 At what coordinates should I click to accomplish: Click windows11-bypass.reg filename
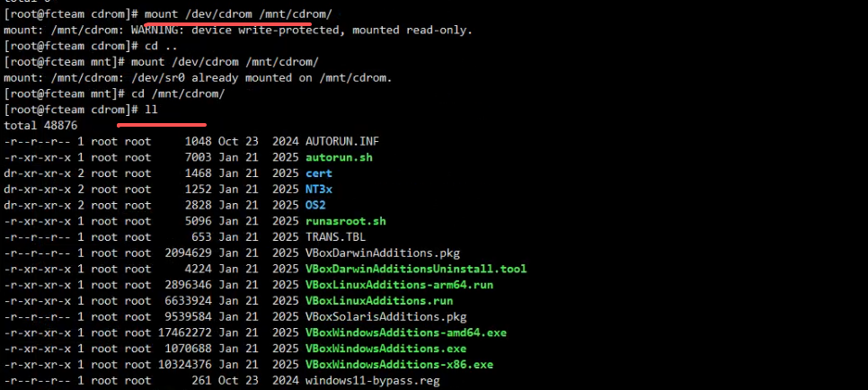tap(373, 381)
